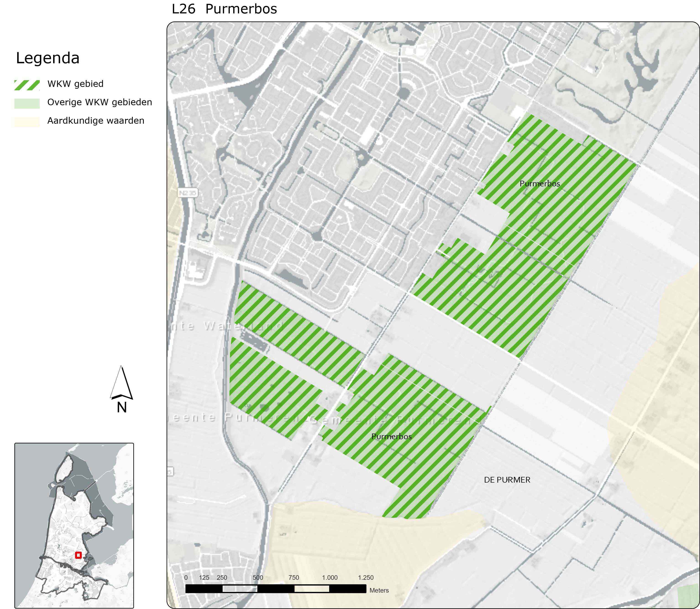Click the southern Purmerbos map label

[391, 436]
